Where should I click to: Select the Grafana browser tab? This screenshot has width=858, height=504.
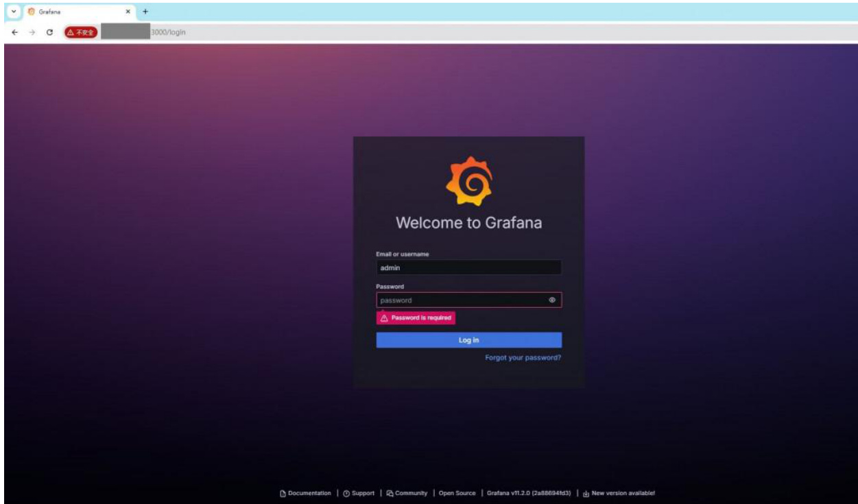(75, 12)
